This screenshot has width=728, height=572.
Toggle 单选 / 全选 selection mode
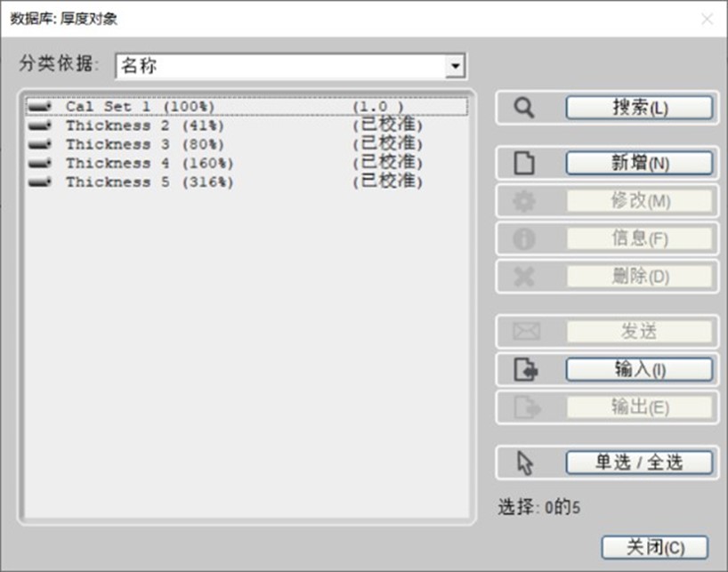[x=639, y=463]
